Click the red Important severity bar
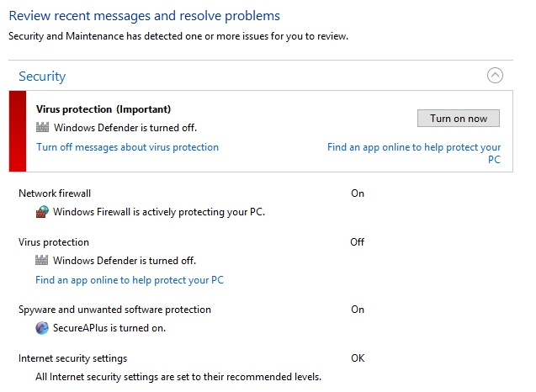536x392 pixels. click(18, 130)
